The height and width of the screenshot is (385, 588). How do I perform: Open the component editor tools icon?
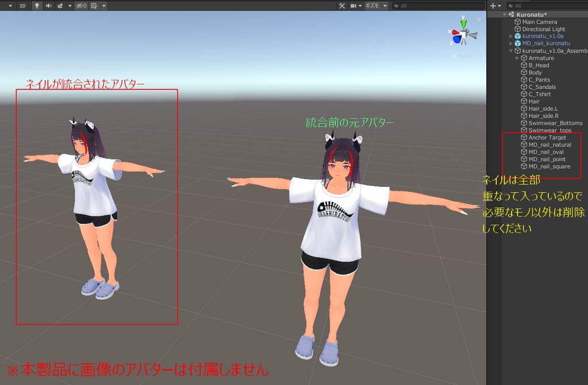pos(342,6)
